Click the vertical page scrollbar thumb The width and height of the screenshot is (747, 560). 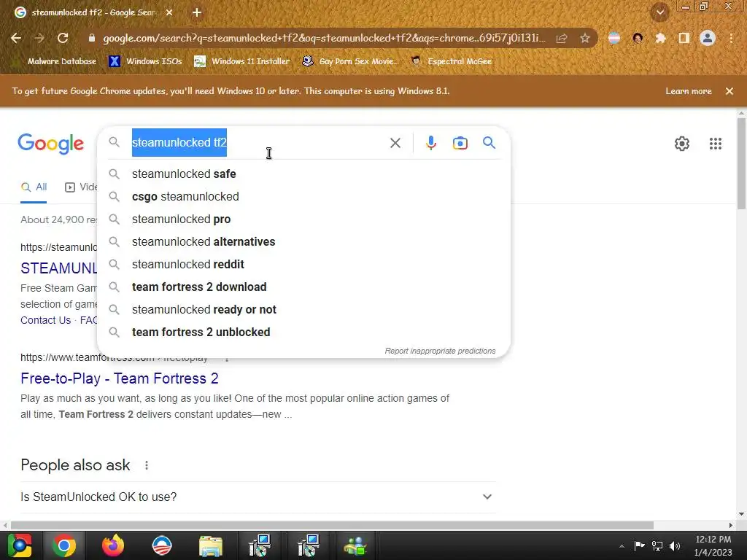click(741, 163)
